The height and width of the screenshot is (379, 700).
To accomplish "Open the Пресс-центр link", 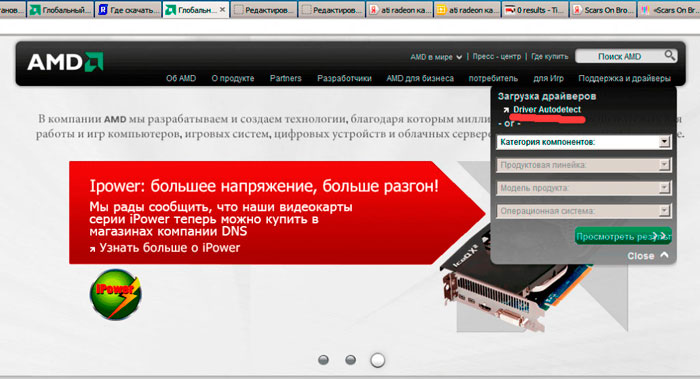I will coord(496,57).
